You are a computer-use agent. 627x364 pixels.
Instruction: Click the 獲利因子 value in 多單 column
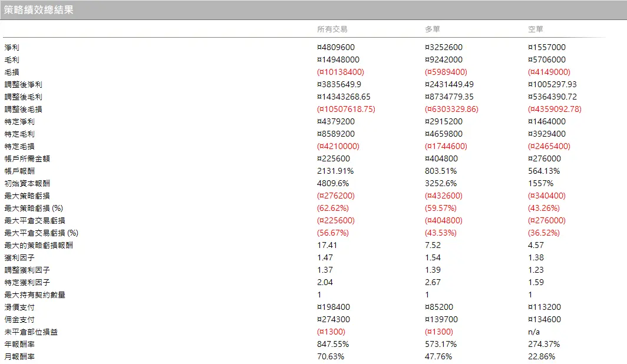(x=433, y=257)
